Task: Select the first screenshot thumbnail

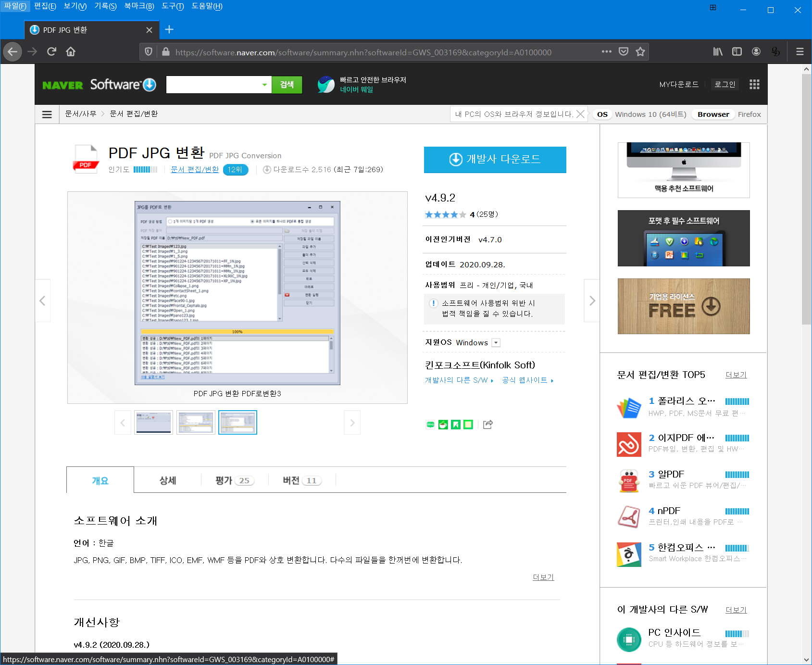Action: 153,423
